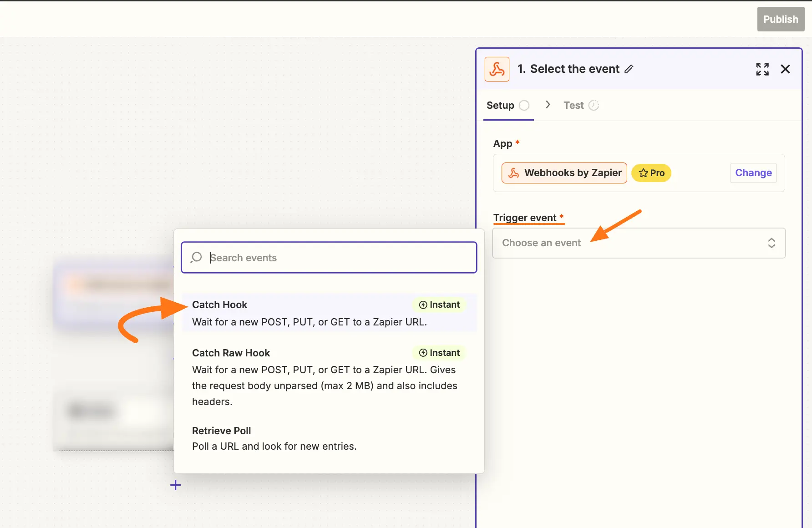Viewport: 812px width, 528px height.
Task: Click the pencil icon to rename step
Action: pyautogui.click(x=629, y=69)
